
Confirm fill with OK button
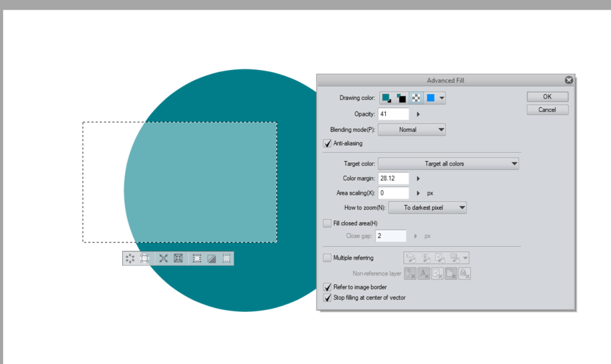pos(547,97)
